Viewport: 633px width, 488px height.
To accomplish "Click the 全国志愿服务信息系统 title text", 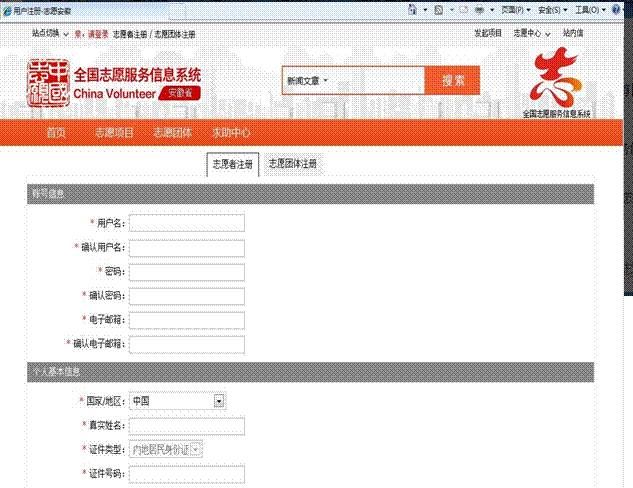I will [137, 75].
